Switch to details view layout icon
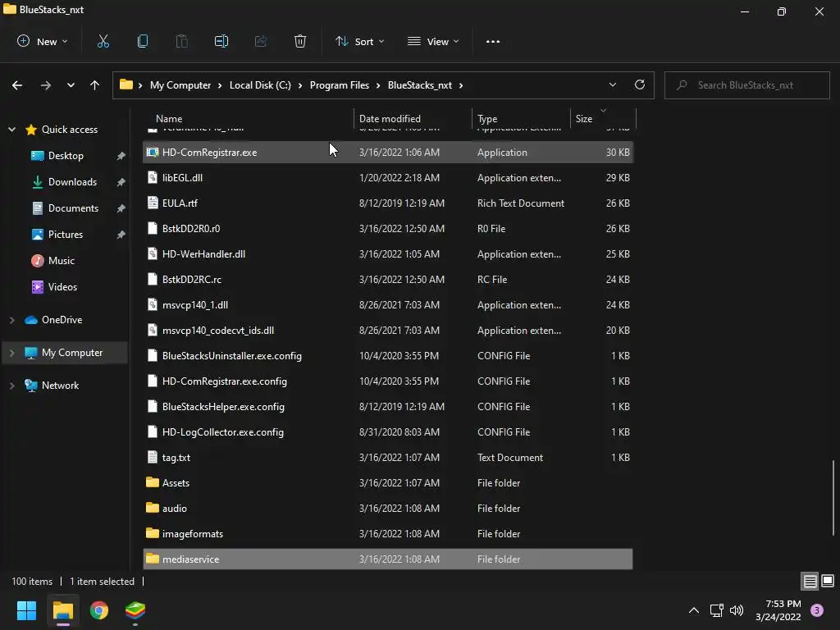 click(x=810, y=582)
